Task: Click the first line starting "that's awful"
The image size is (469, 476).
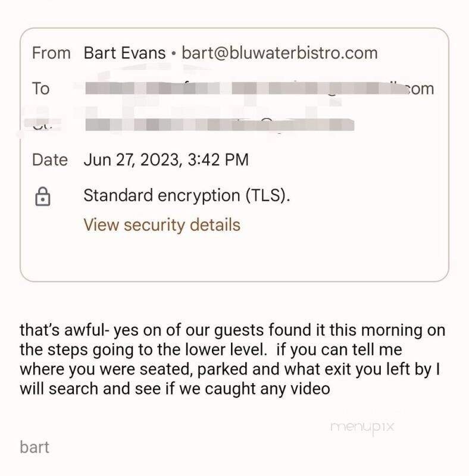Action: click(x=232, y=331)
